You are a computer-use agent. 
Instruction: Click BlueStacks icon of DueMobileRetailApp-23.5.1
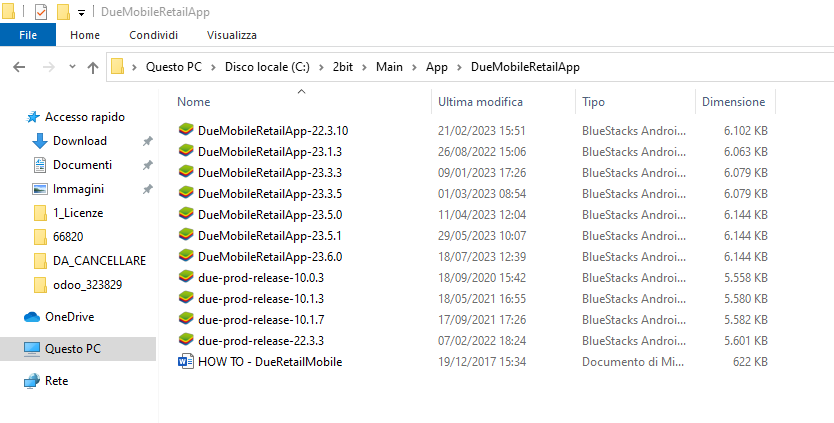(186, 236)
